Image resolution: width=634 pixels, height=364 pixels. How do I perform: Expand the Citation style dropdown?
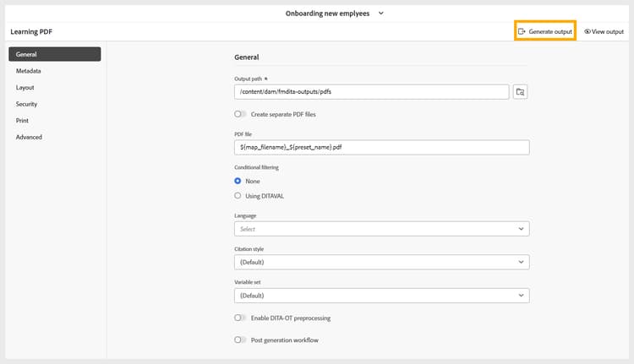(381, 262)
